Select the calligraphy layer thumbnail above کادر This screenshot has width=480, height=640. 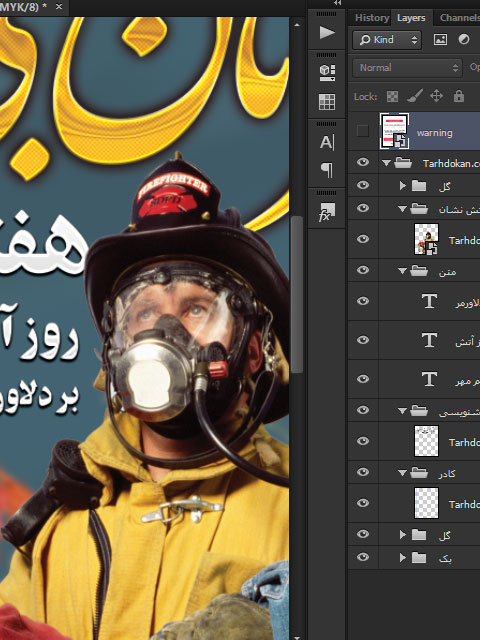(x=427, y=441)
